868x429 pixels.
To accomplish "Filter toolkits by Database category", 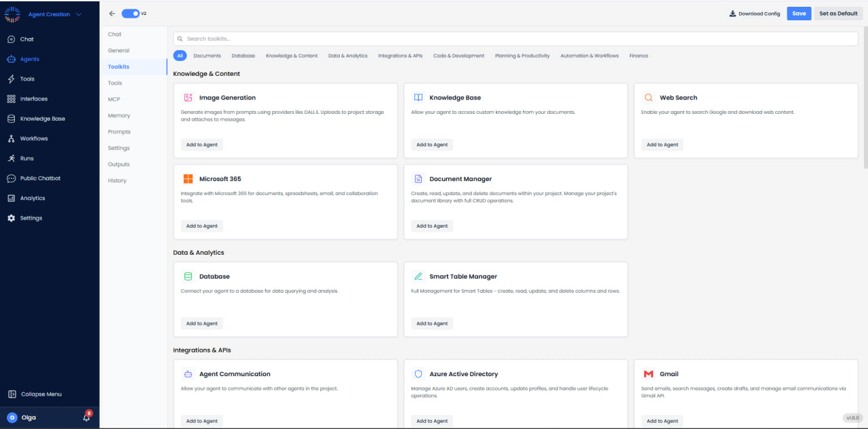I will click(x=243, y=56).
